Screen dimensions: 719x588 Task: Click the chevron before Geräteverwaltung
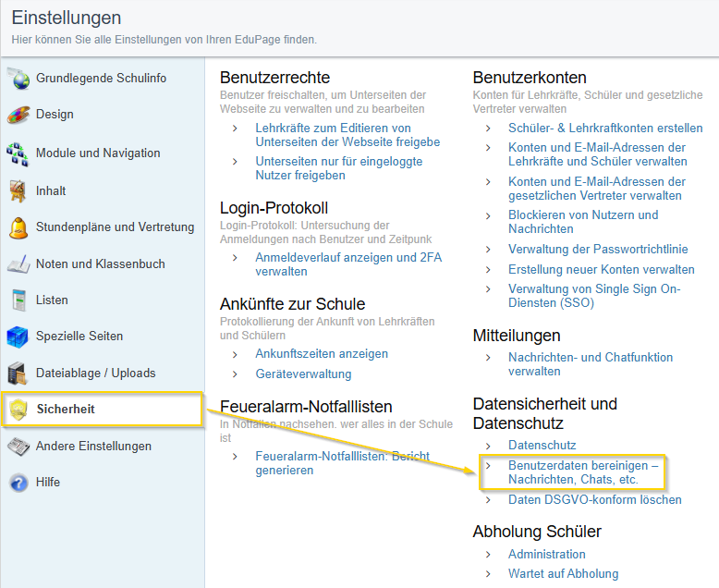point(236,374)
